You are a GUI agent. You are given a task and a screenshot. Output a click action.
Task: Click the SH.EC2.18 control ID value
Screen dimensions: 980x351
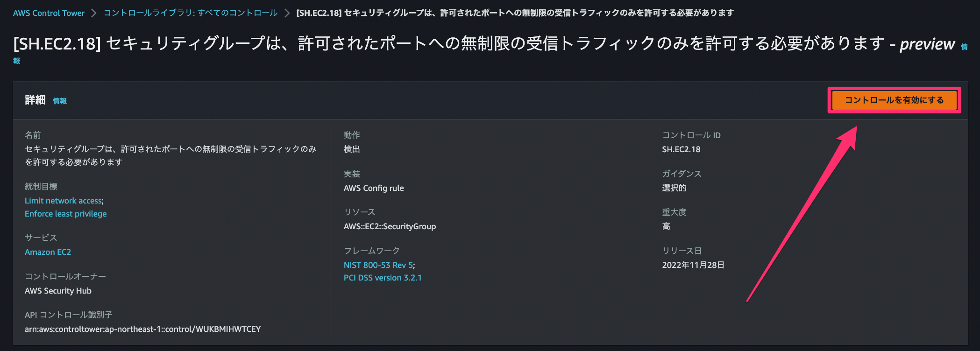681,149
